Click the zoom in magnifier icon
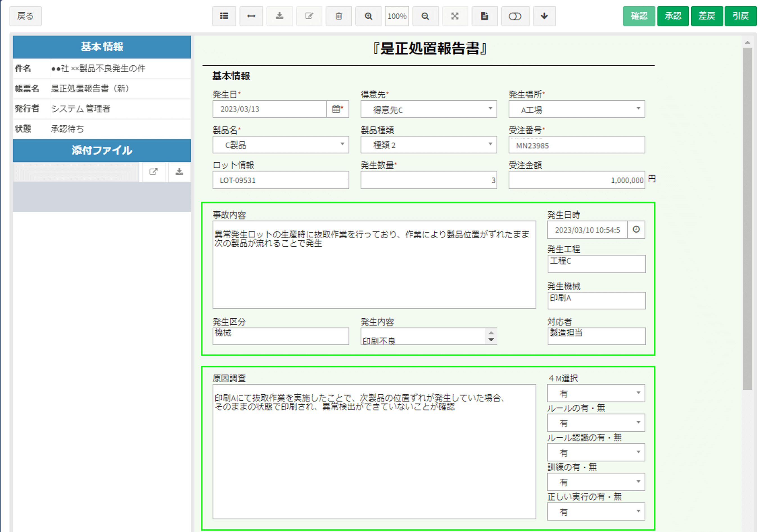The height and width of the screenshot is (532, 761). pos(368,16)
